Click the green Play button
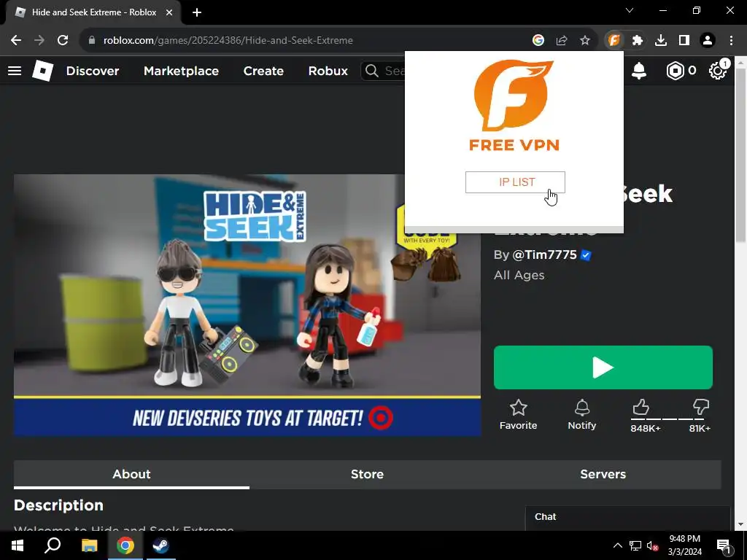 (603, 367)
